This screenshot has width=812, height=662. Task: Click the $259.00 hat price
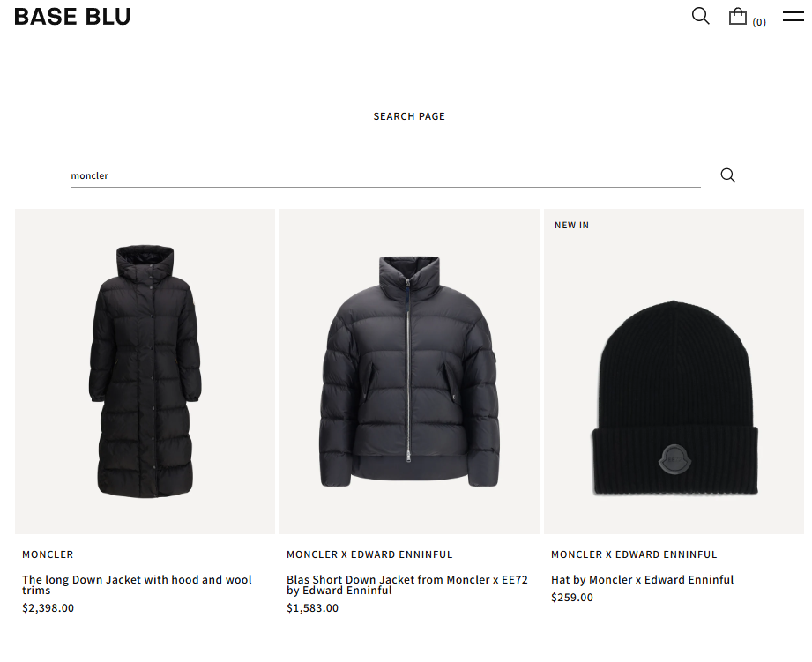click(571, 598)
